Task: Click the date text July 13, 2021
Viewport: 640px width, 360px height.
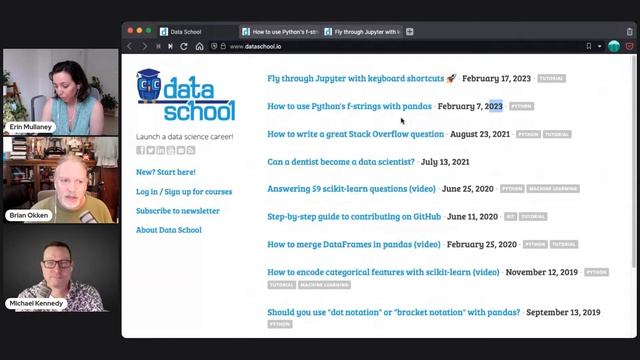Action: (445, 162)
